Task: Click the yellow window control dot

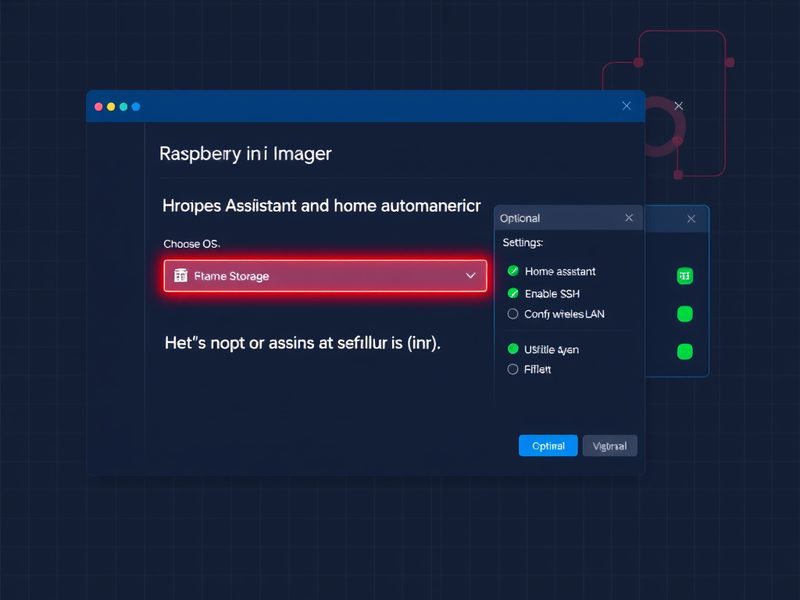Action: [x=111, y=107]
